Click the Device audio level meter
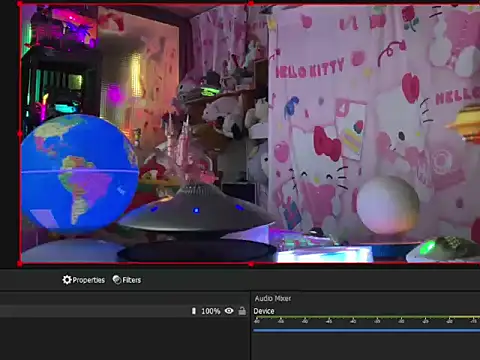Screen dimensions: 480x360 (x=367, y=318)
